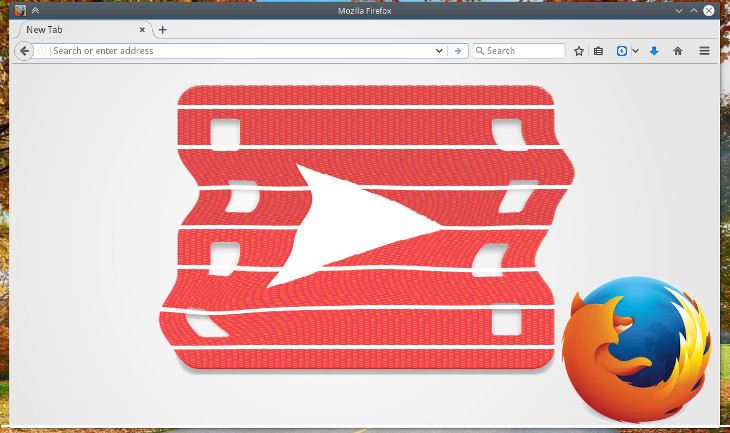Go to the Home page icon
The image size is (730, 433).
click(x=677, y=51)
